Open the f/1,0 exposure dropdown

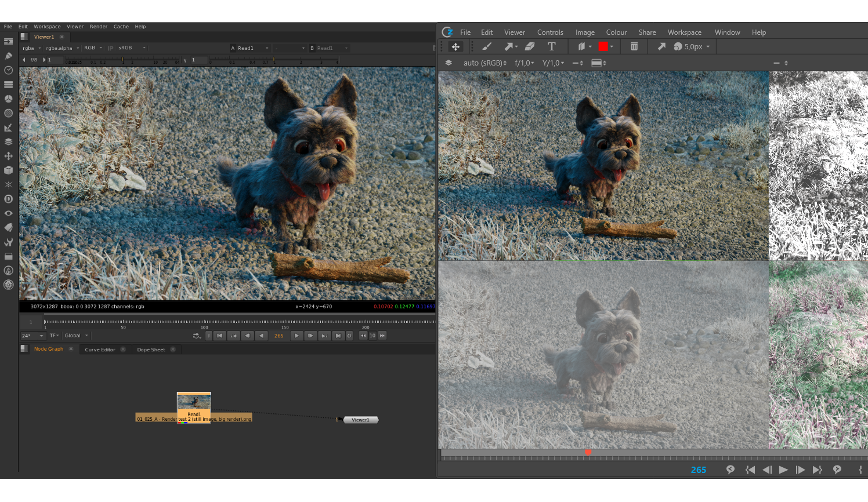tap(525, 63)
